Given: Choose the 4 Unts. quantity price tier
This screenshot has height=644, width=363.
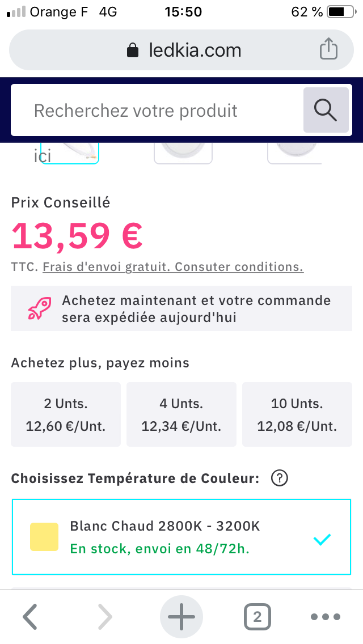Looking at the screenshot, I should (181, 414).
